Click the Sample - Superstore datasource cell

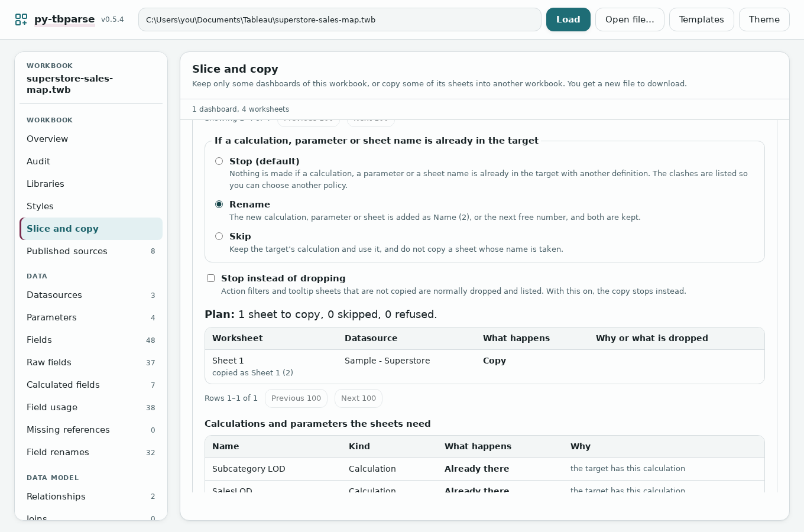pos(387,361)
